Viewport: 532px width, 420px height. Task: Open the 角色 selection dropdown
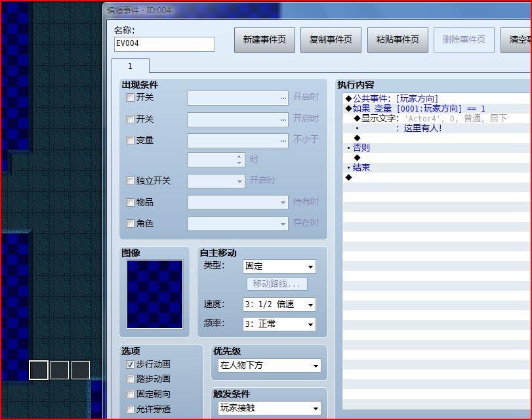[x=238, y=224]
